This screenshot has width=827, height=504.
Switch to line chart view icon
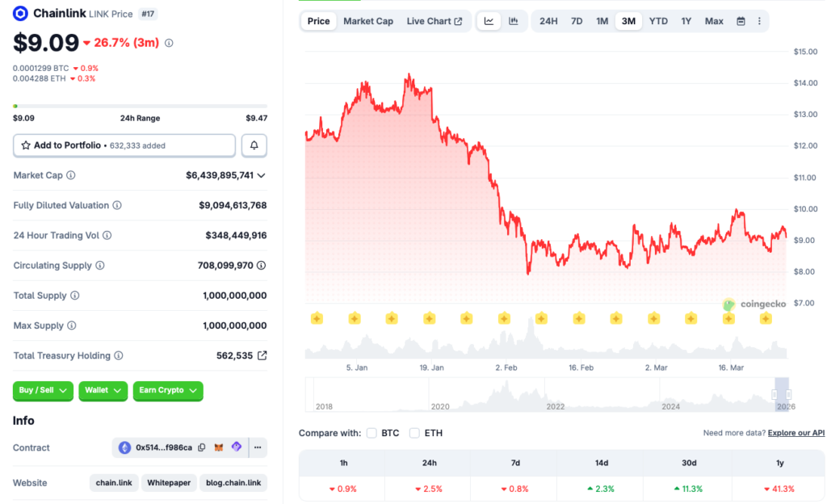coord(489,21)
